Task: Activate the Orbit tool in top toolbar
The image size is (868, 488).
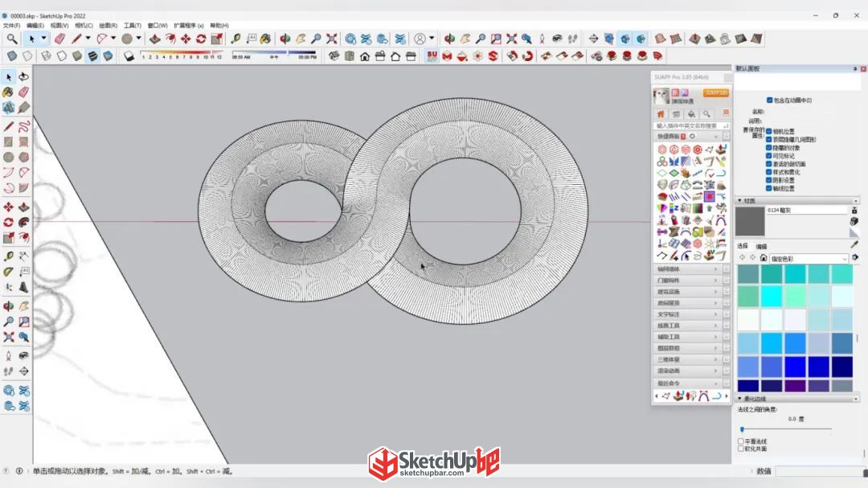Action: (285, 39)
